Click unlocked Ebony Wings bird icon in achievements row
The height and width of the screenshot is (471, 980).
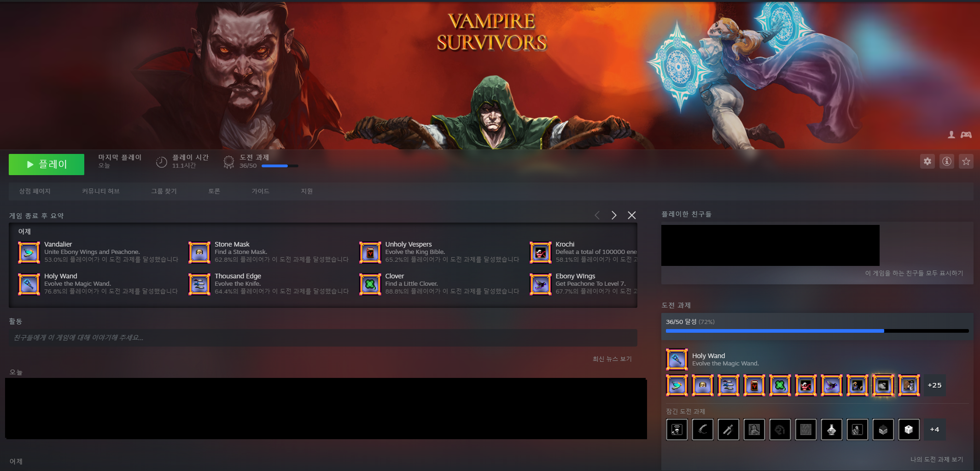click(x=832, y=385)
